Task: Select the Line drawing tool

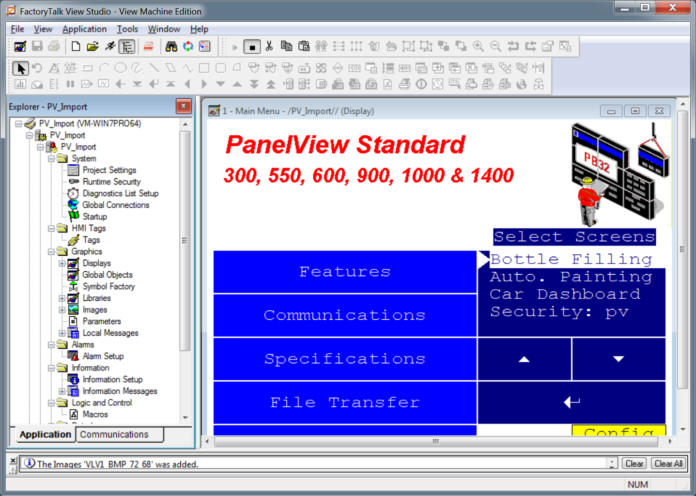Action: pos(154,68)
